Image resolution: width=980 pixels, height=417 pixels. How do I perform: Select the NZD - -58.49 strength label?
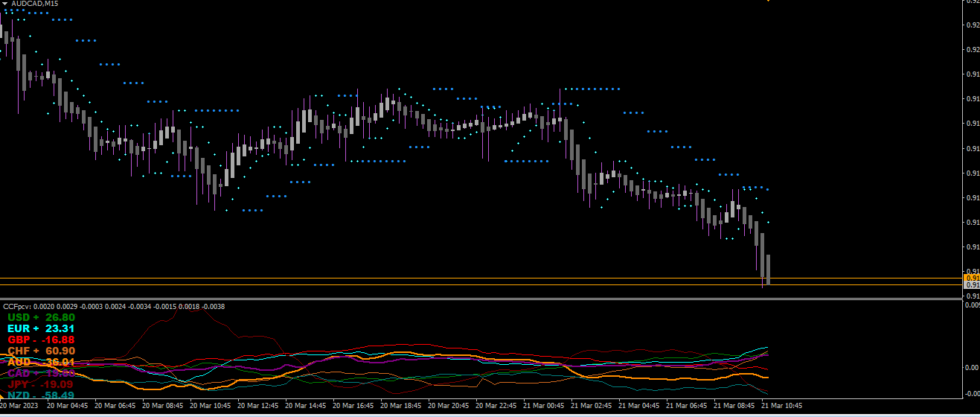click(x=41, y=395)
